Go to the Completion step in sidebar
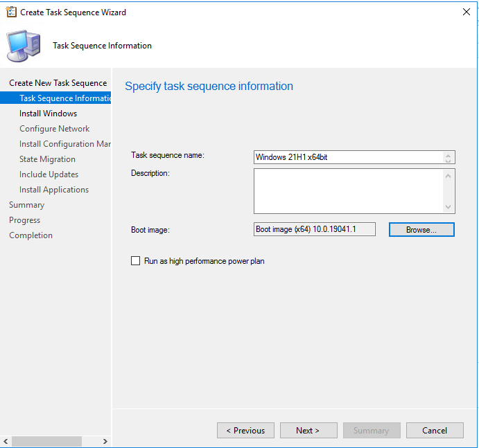Viewport: 479px width, 448px height. coord(31,235)
